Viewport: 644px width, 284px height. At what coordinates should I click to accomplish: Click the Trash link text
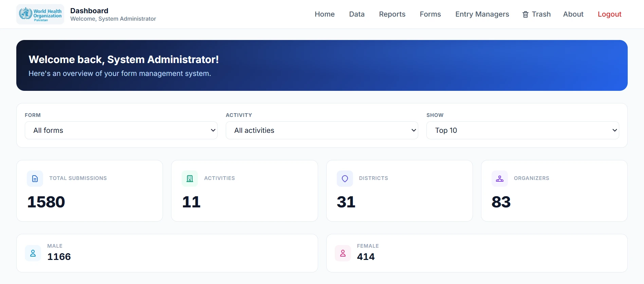(541, 14)
